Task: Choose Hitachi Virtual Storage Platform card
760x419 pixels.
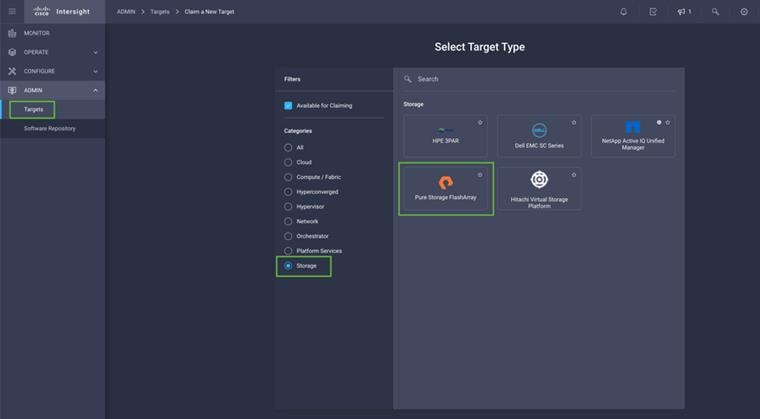Action: (539, 189)
